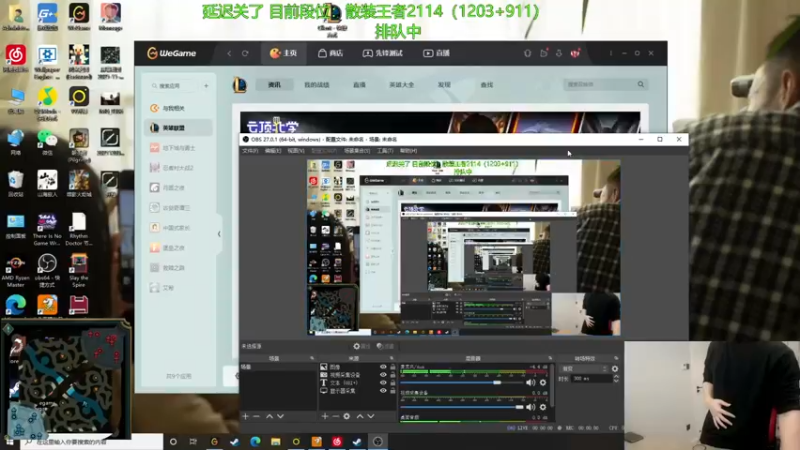
Task: Open AMD Ryzen Master desktop icon
Action: click(16, 269)
